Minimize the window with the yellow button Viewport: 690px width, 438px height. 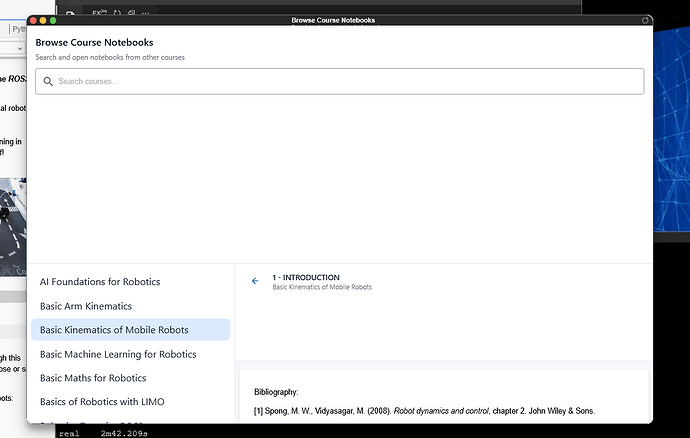[x=44, y=20]
